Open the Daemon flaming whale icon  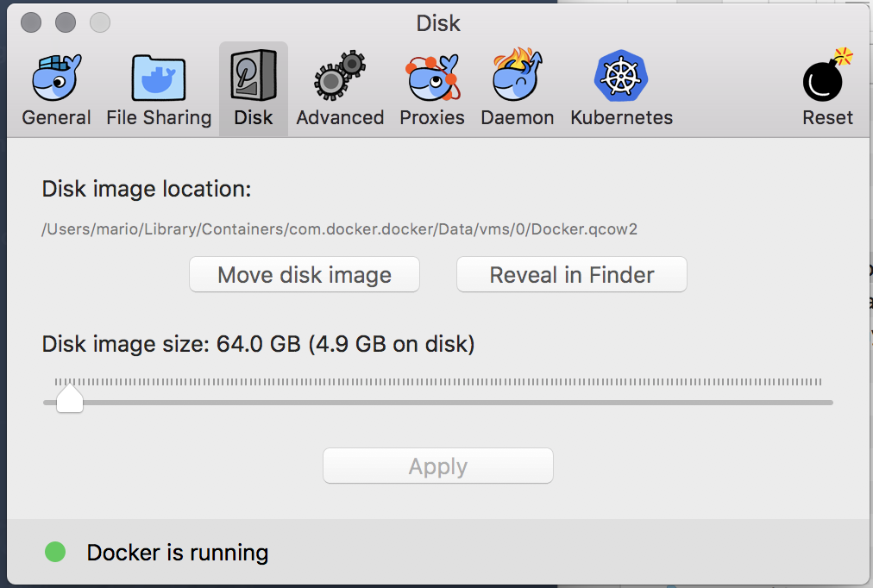(x=518, y=74)
